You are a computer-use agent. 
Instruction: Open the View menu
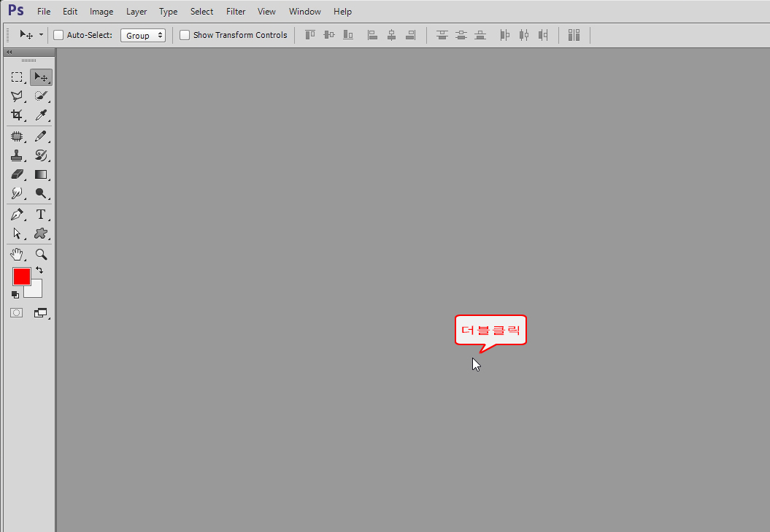(266, 11)
